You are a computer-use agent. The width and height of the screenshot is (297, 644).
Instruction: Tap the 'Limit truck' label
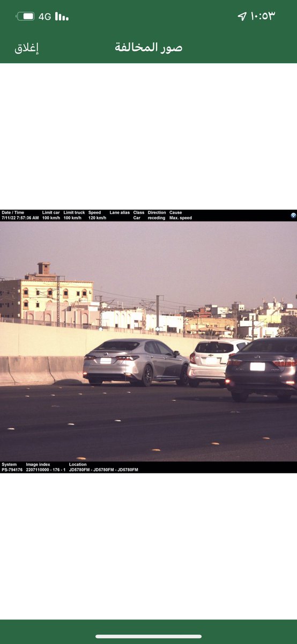[74, 213]
